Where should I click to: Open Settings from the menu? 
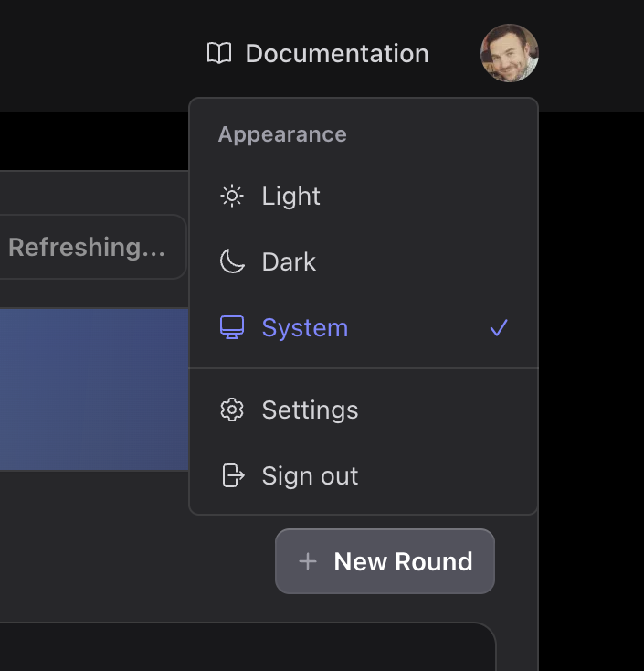(x=310, y=410)
